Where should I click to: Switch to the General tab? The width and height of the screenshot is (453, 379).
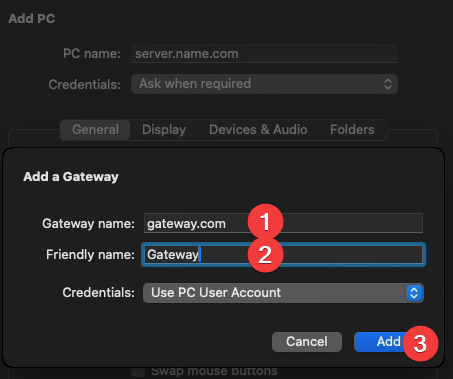[x=95, y=130]
